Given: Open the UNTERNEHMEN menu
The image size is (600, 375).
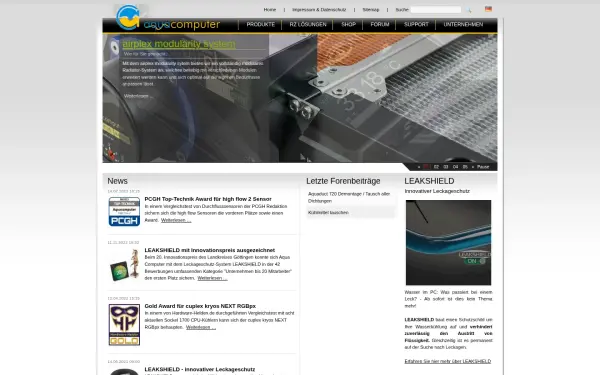Looking at the screenshot, I should [x=463, y=24].
